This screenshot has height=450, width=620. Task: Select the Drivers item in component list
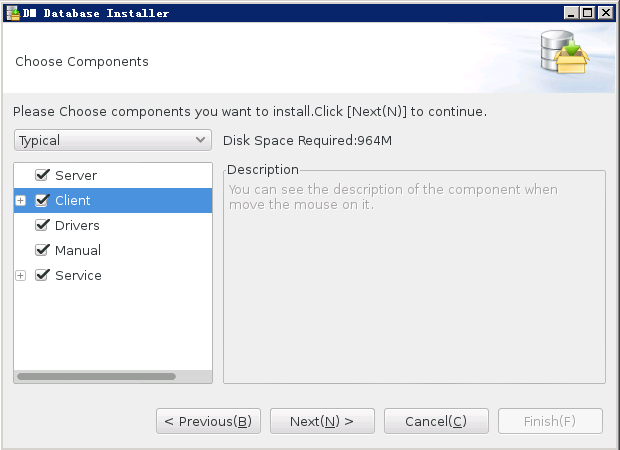(77, 225)
